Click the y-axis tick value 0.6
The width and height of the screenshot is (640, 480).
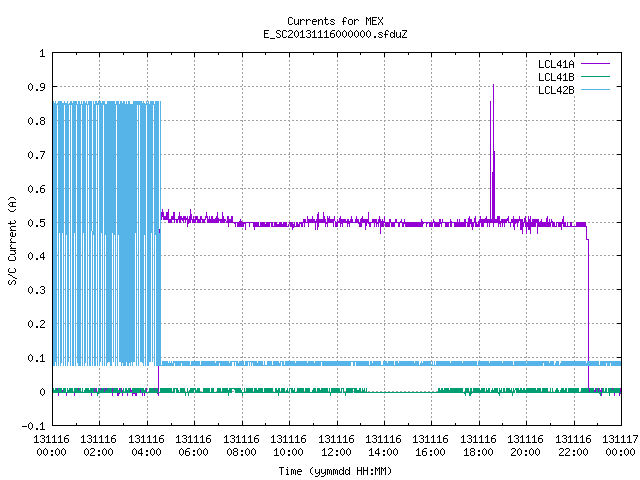pos(36,189)
